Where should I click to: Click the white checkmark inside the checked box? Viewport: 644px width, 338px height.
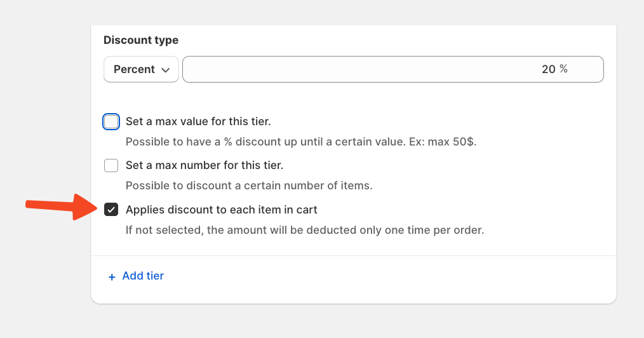[x=111, y=210]
